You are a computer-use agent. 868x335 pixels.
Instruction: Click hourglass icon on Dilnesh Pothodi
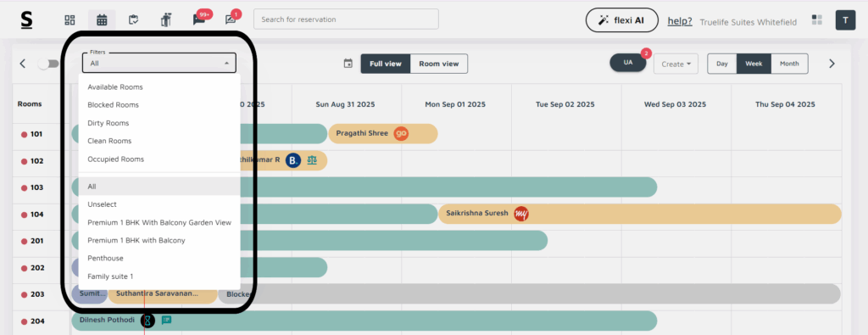(147, 321)
